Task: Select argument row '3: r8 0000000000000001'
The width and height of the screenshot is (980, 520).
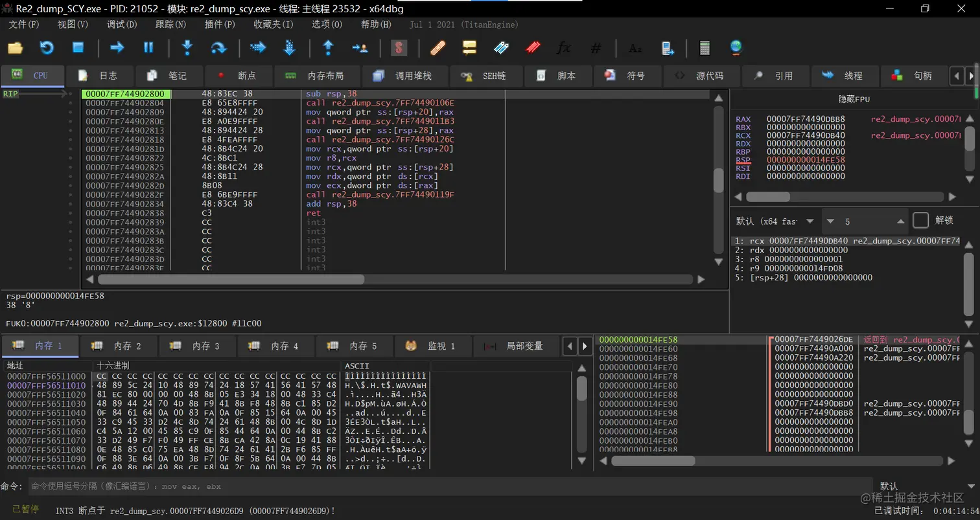Action: (791, 259)
